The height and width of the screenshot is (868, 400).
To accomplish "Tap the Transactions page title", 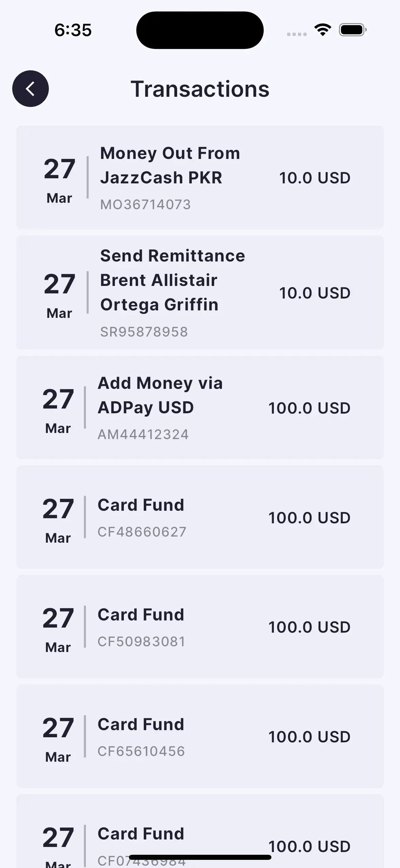I will pos(200,89).
